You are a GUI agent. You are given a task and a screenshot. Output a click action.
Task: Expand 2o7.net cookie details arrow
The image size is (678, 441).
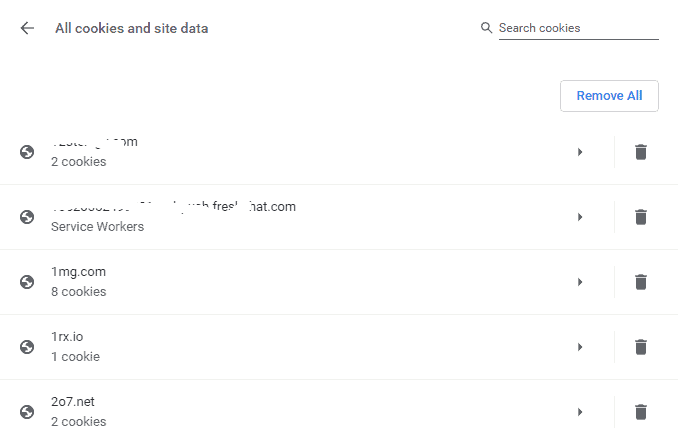click(580, 412)
